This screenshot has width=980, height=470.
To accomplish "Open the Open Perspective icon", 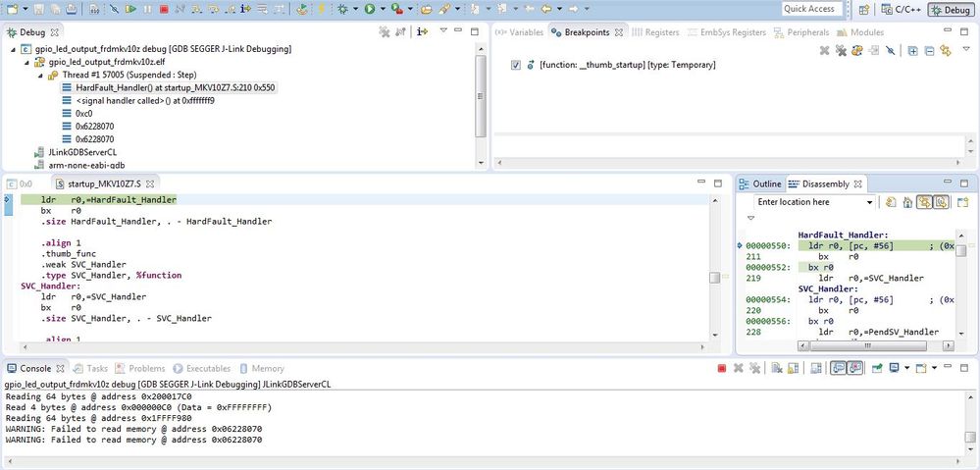I will click(863, 10).
